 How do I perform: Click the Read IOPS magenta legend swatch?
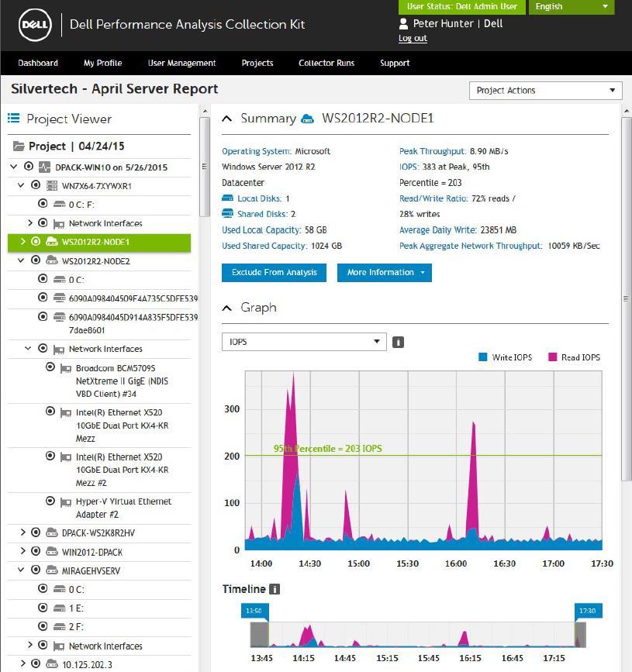(552, 357)
